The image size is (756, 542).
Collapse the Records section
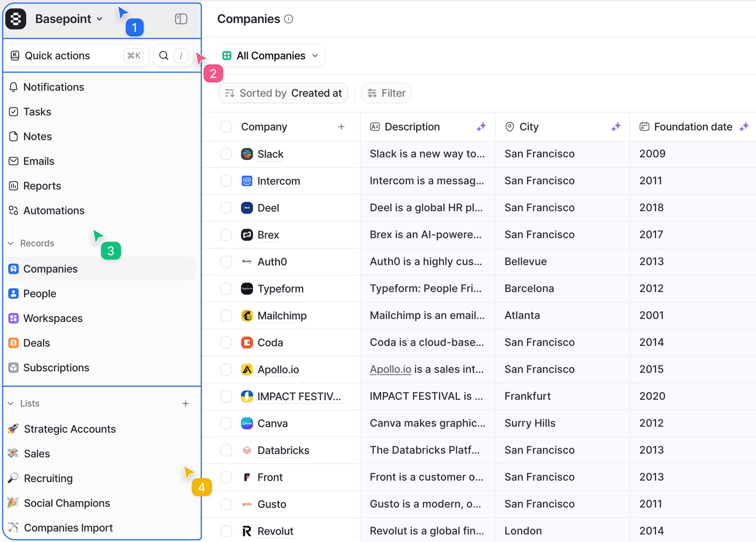(11, 243)
